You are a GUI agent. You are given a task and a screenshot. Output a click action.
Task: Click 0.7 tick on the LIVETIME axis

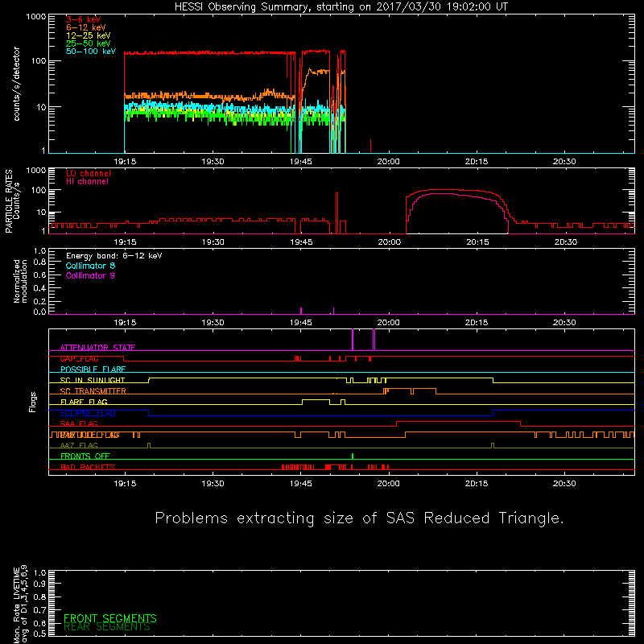tap(39, 610)
